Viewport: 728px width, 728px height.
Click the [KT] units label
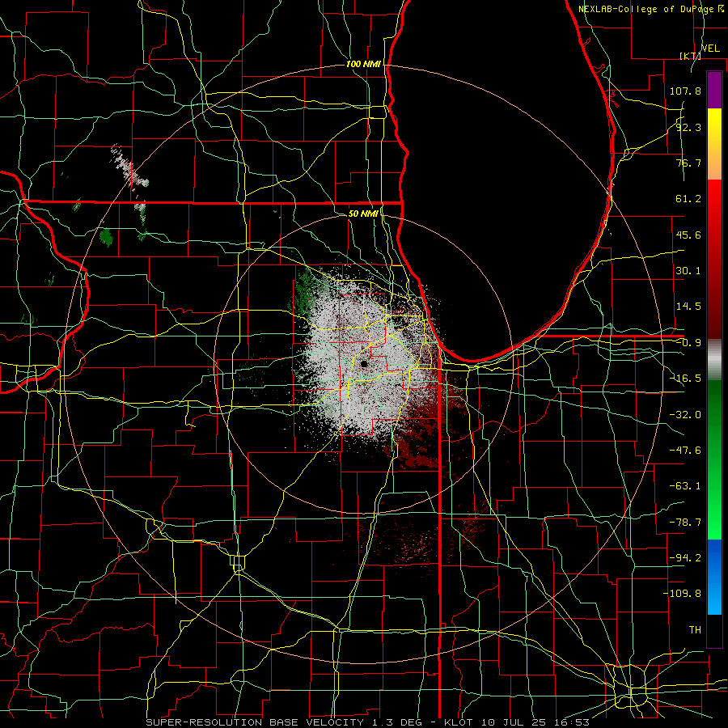click(x=690, y=56)
